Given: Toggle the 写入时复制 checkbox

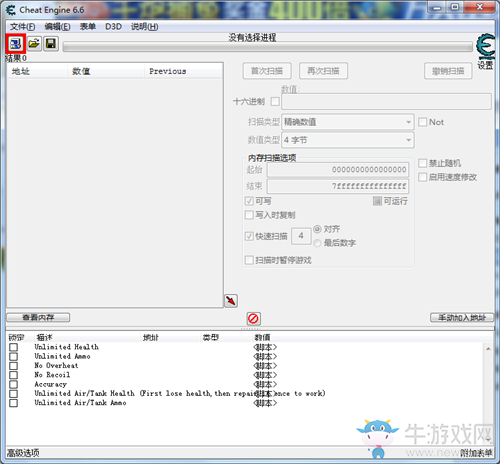Looking at the screenshot, I should (x=249, y=215).
